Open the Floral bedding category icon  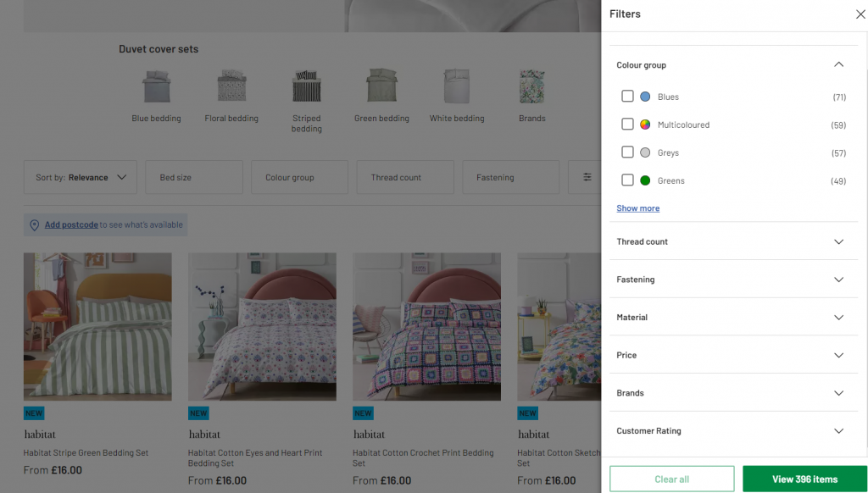231,86
